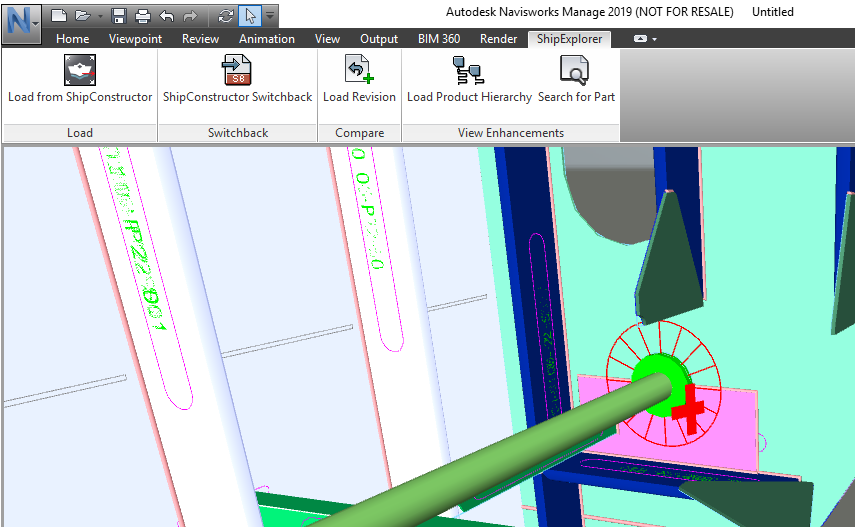Open the Navisworks application menu button

click(21, 23)
